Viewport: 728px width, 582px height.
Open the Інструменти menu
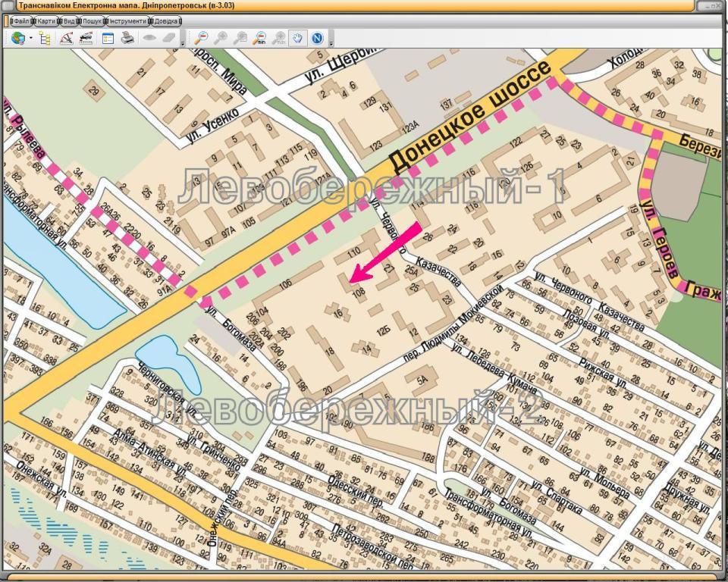click(127, 21)
